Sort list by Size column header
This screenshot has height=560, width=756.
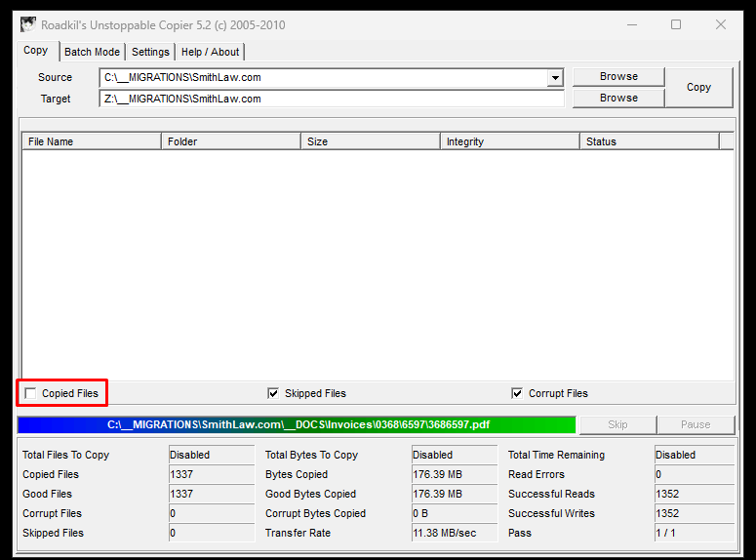pyautogui.click(x=370, y=141)
